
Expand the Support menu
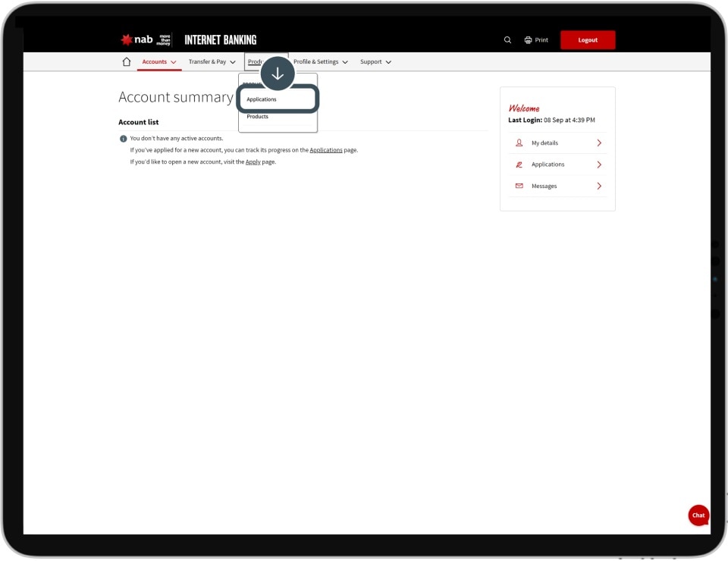375,62
